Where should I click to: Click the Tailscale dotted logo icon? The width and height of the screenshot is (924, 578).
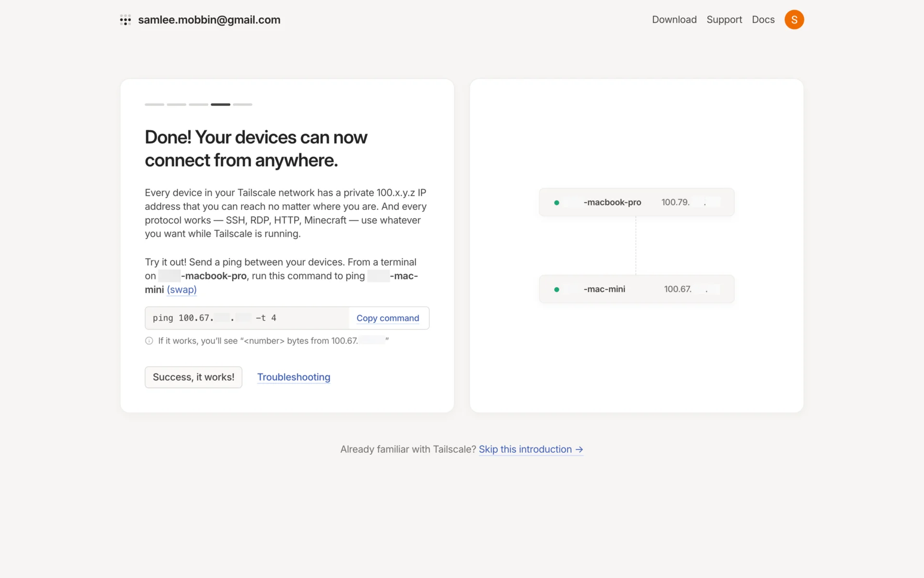(125, 20)
